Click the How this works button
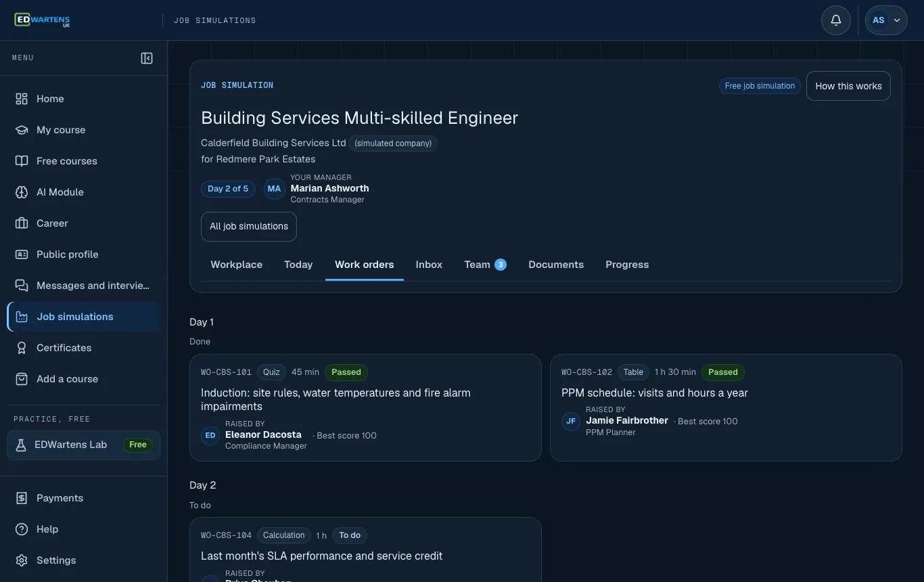924x582 pixels. [848, 86]
